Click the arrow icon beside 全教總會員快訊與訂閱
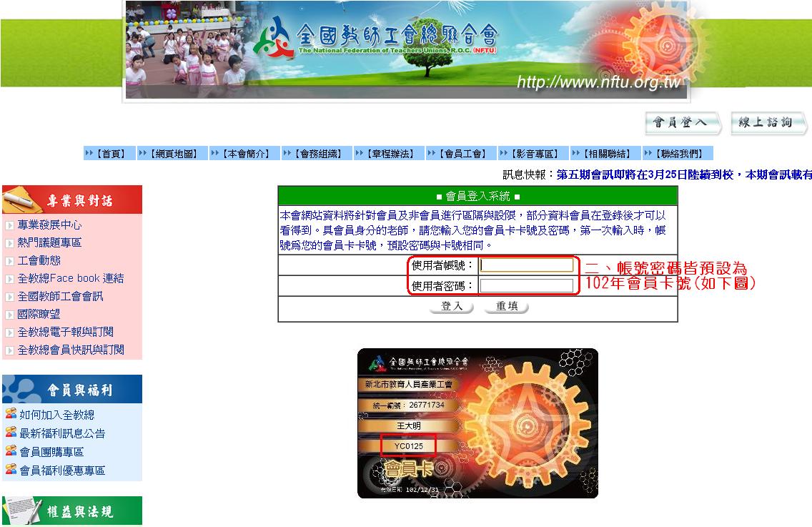812x527 pixels. [9, 350]
